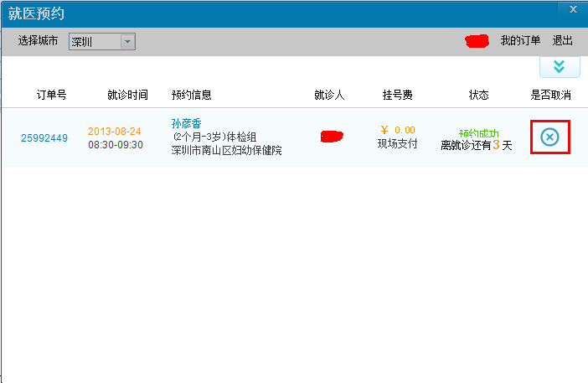The width and height of the screenshot is (588, 383).
Task: Click the 是否取消 column header
Action: [550, 95]
